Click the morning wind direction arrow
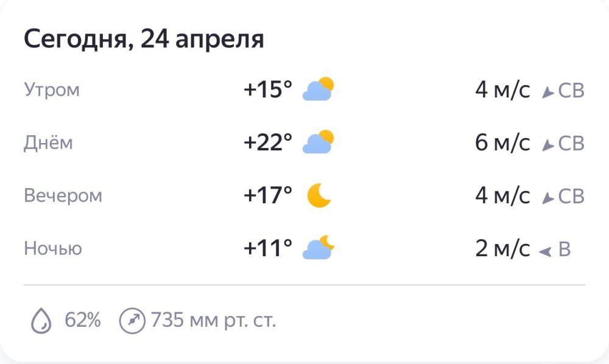This screenshot has height=364, width=609. [547, 93]
